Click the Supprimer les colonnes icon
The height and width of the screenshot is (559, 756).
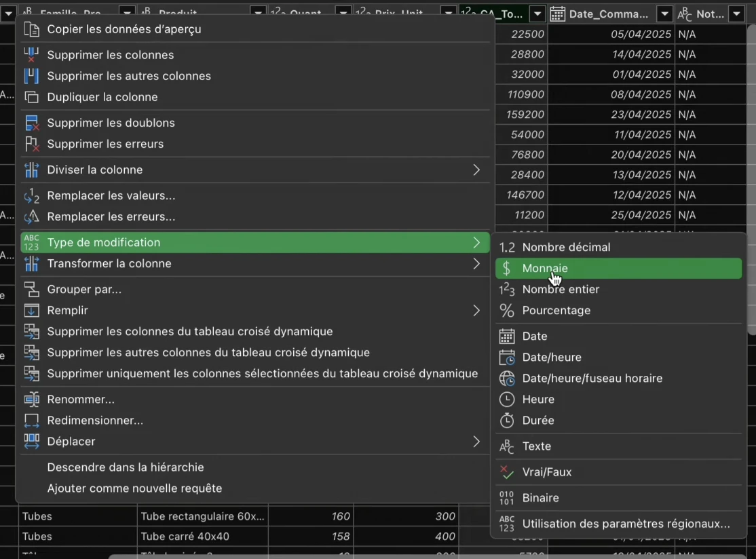(31, 55)
